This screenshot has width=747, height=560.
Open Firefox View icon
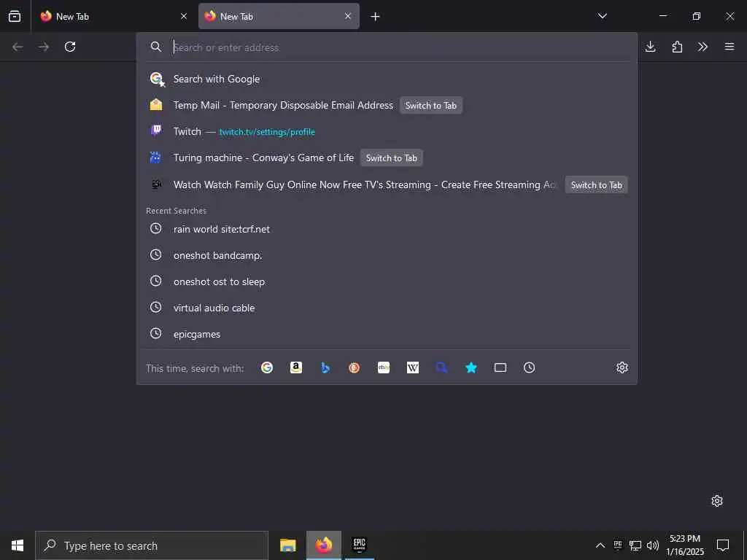point(15,16)
